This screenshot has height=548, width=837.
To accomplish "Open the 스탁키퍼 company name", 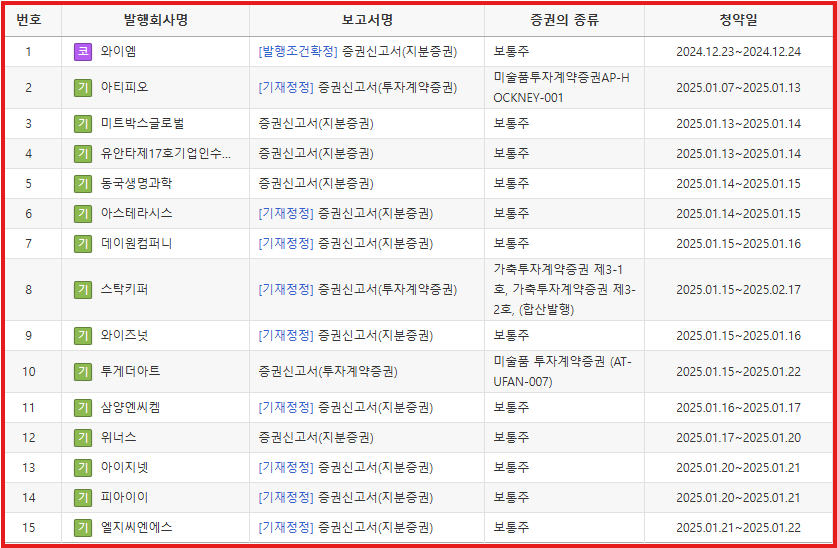I will pos(124,290).
